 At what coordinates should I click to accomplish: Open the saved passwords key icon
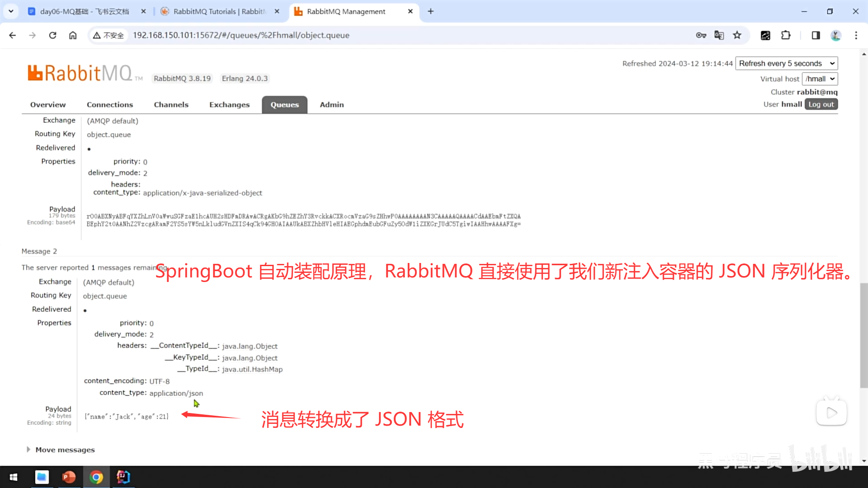pyautogui.click(x=701, y=35)
